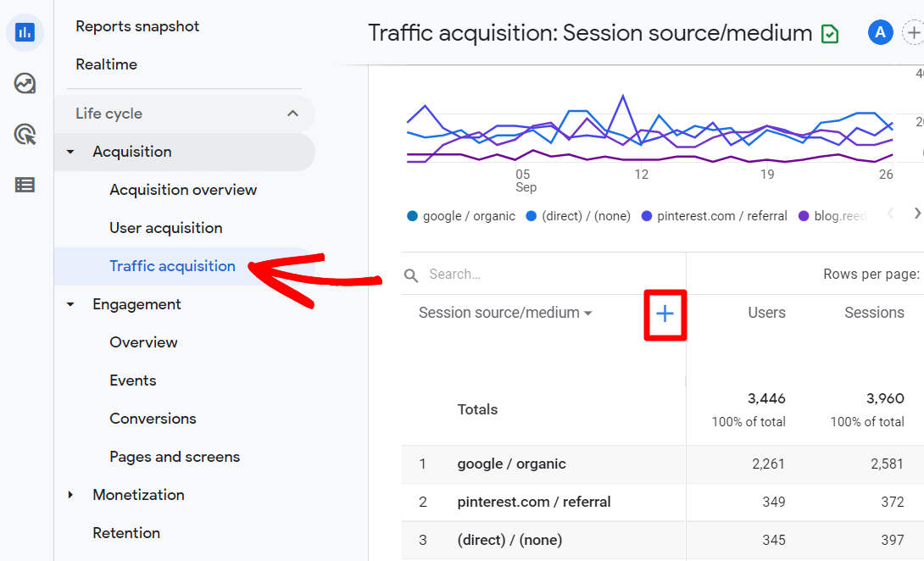
Task: Toggle the pinterest.com / referral legend chip
Action: [714, 216]
